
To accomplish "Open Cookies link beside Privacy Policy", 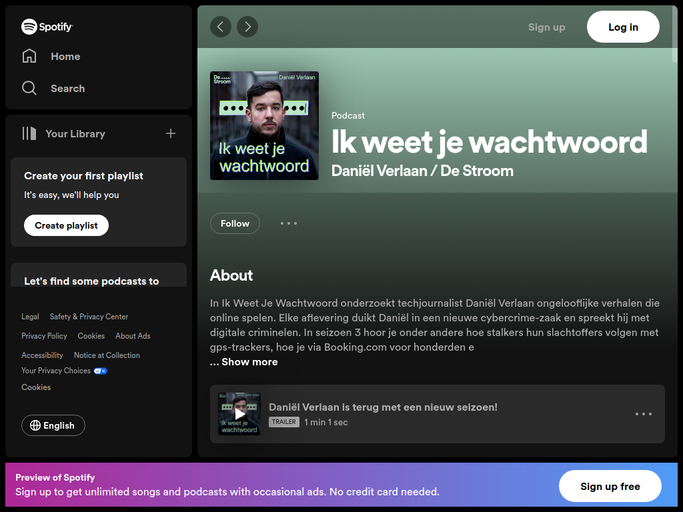I will pyautogui.click(x=91, y=336).
